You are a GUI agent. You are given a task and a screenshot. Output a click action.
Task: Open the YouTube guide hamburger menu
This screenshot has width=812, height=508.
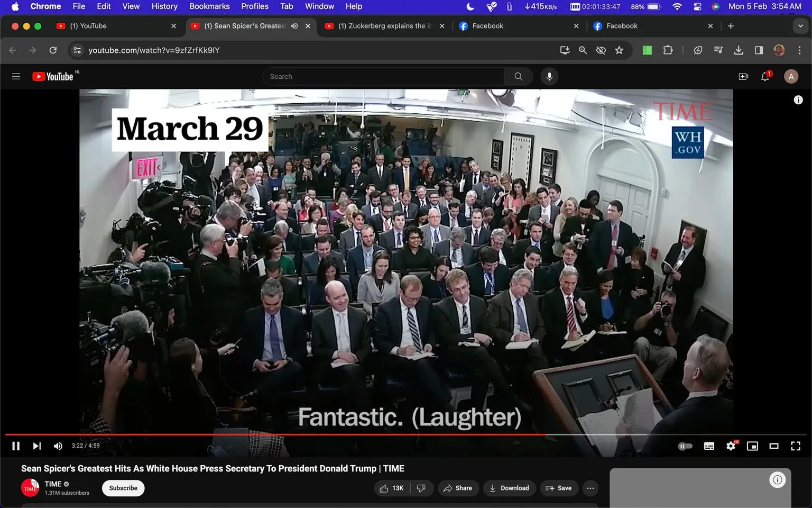pos(16,77)
